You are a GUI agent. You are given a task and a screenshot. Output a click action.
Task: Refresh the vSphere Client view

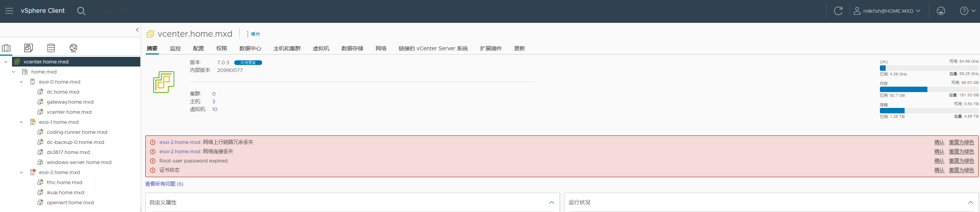(838, 11)
